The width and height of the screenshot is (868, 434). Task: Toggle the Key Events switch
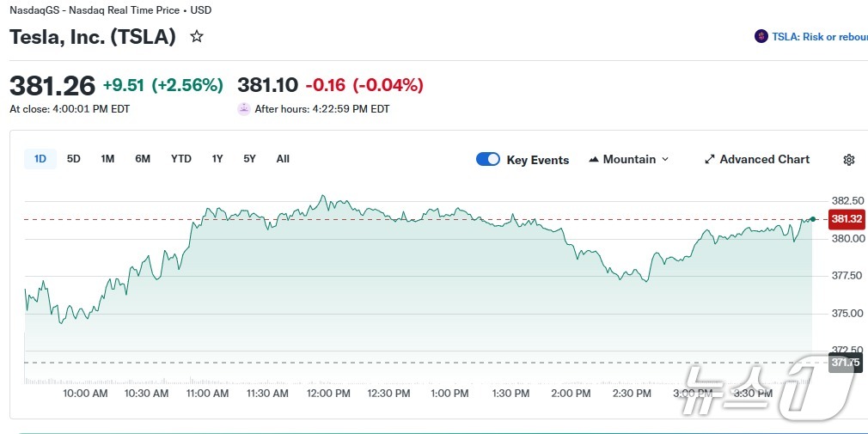click(488, 159)
